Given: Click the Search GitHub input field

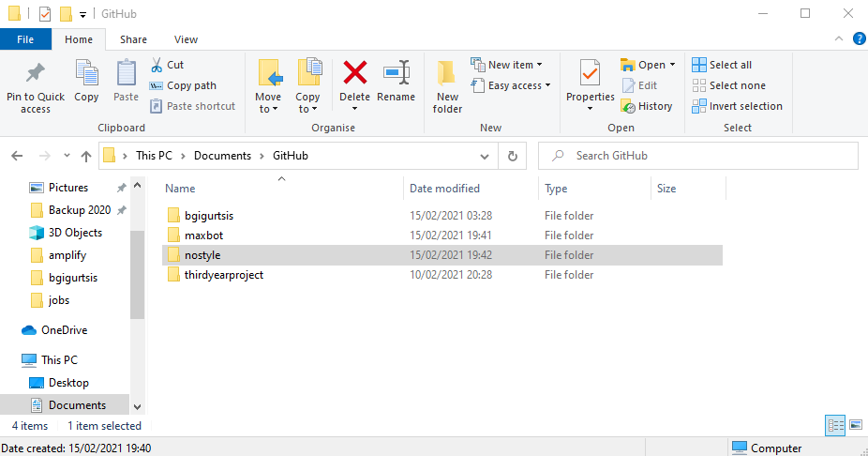Looking at the screenshot, I should point(698,157).
